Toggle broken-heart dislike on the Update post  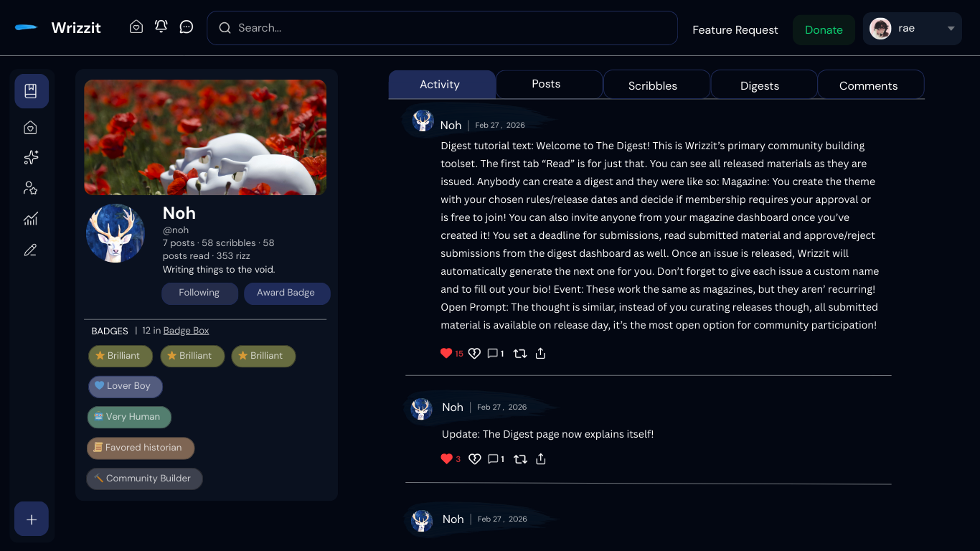tap(474, 459)
